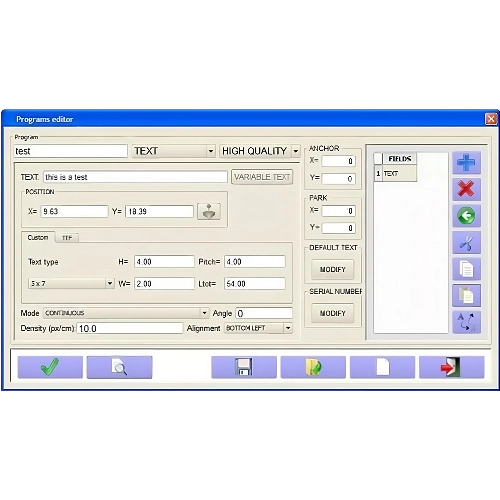This screenshot has height=500, width=500.
Task: Open a program with the folder button
Action: pyautogui.click(x=313, y=367)
